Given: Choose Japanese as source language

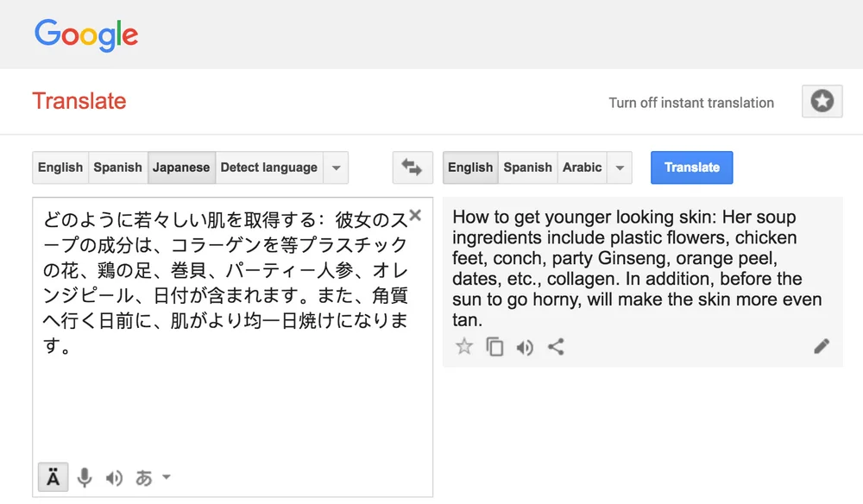Looking at the screenshot, I should point(181,167).
